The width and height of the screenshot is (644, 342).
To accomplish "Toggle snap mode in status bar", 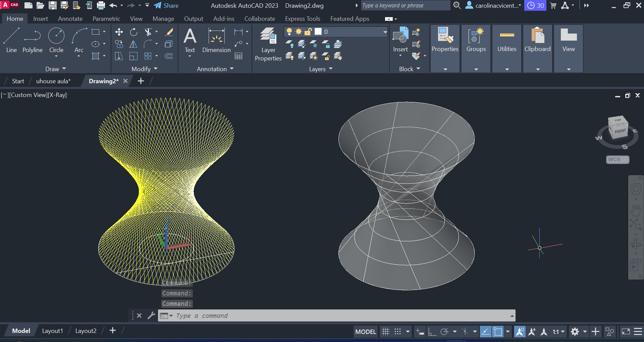I will pos(398,332).
